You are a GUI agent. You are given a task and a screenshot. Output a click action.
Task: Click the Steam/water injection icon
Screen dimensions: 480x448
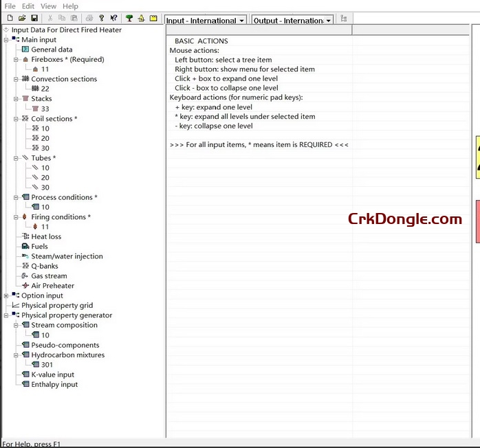(25, 256)
